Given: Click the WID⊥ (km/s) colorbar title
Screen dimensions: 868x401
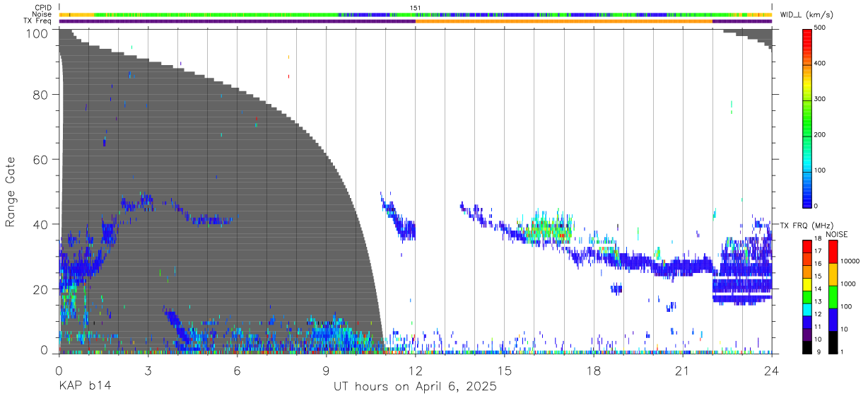Looking at the screenshot, I should (x=807, y=14).
